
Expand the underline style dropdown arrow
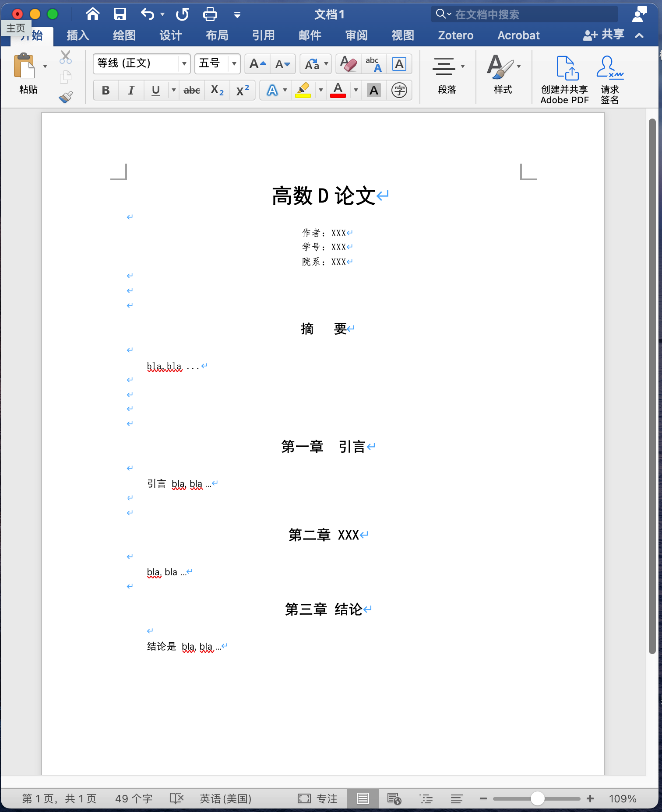click(173, 91)
